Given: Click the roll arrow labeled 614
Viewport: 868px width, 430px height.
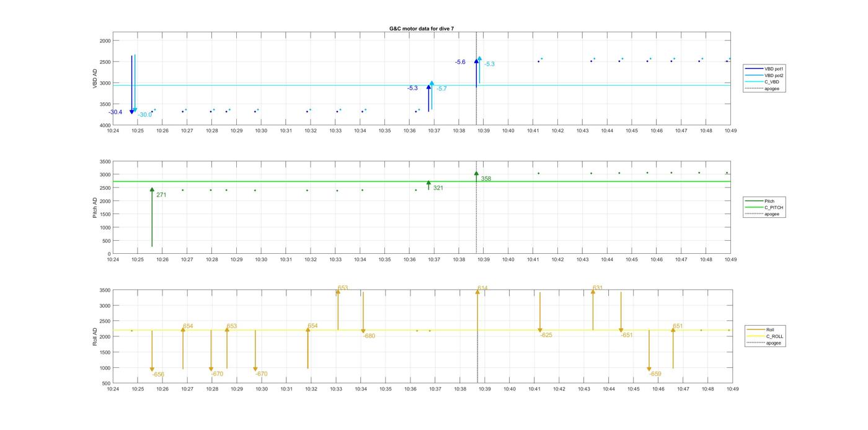Looking at the screenshot, I should coord(477,310).
